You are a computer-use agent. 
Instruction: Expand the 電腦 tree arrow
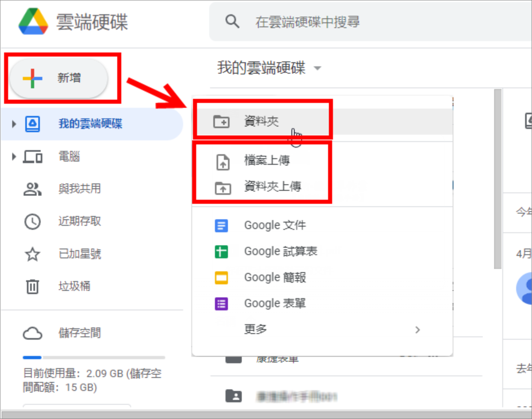pyautogui.click(x=14, y=157)
